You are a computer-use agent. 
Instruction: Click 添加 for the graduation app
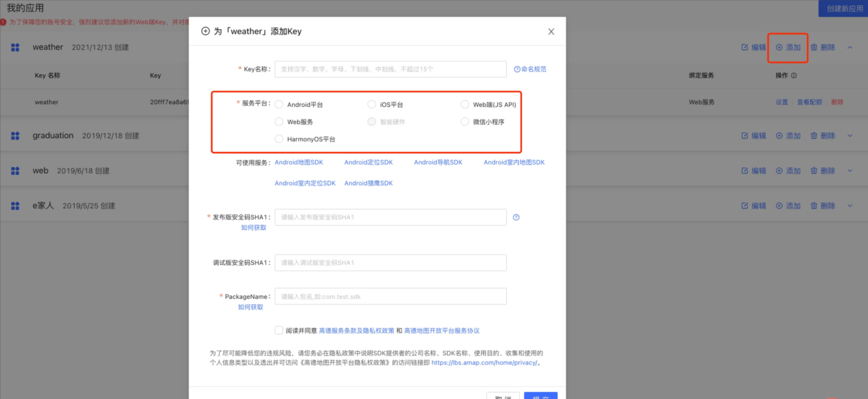pyautogui.click(x=788, y=136)
